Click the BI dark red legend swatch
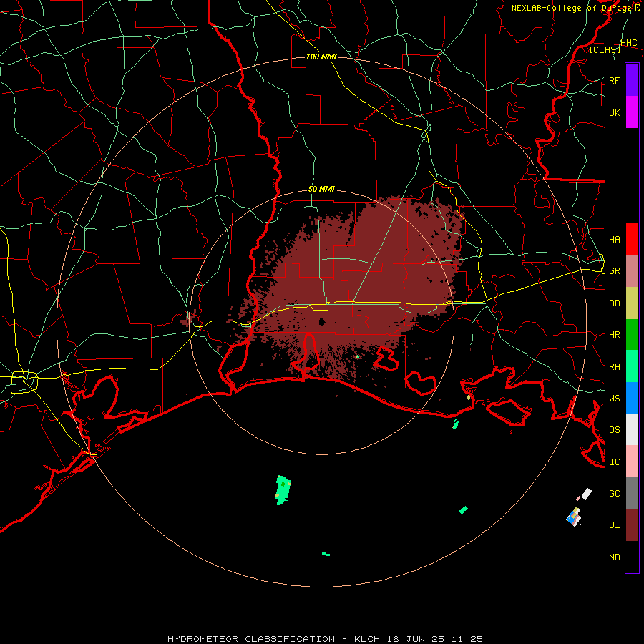Viewport: 644px width, 644px height. pos(632,525)
